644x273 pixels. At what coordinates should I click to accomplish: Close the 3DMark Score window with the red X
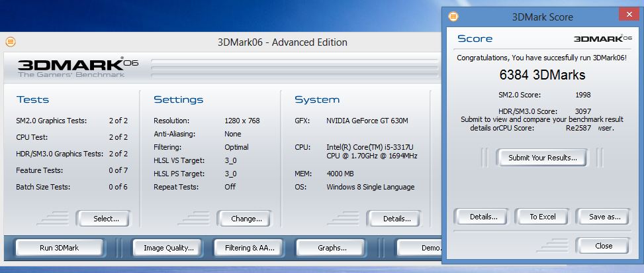[x=629, y=15]
